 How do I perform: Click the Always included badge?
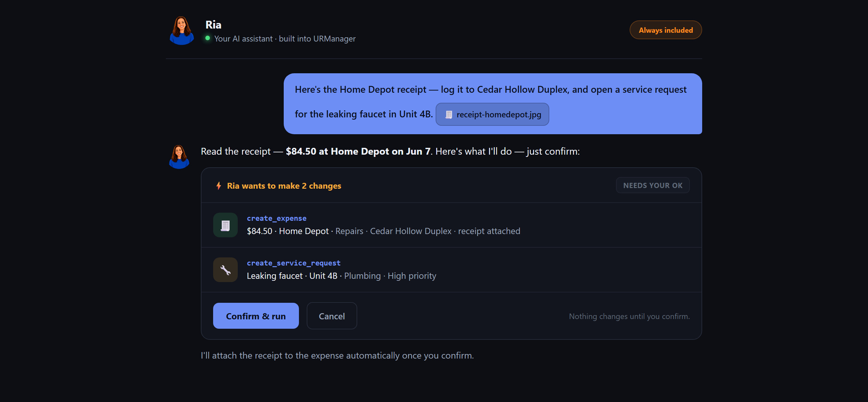[x=666, y=30]
